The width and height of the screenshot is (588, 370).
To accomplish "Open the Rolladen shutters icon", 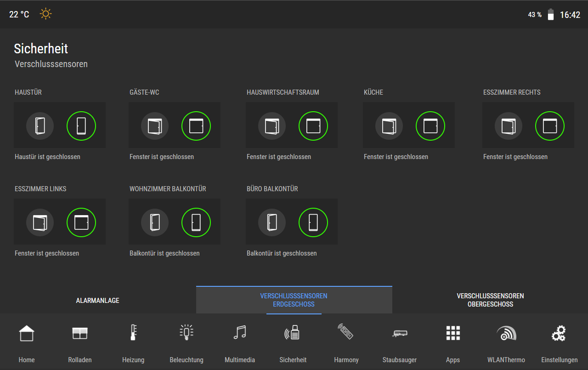I will (x=80, y=333).
